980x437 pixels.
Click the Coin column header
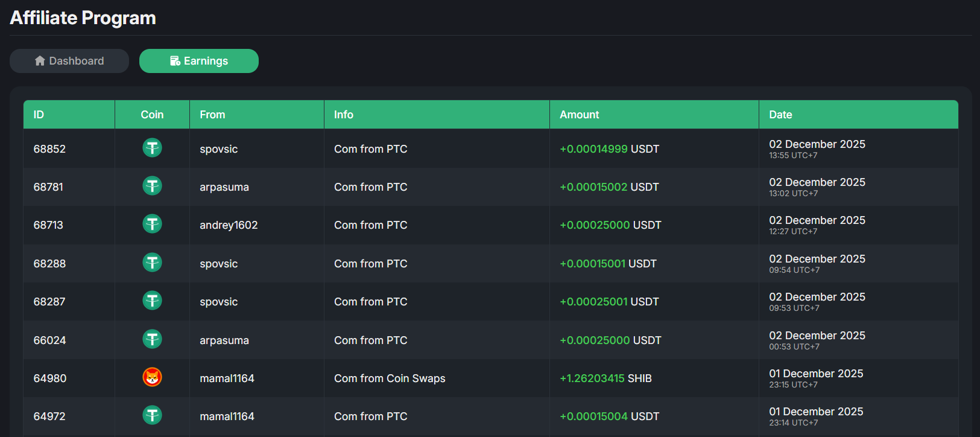point(152,115)
